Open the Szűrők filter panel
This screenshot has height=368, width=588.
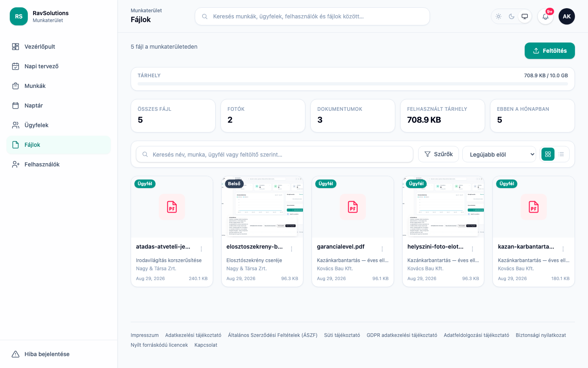[x=439, y=154]
